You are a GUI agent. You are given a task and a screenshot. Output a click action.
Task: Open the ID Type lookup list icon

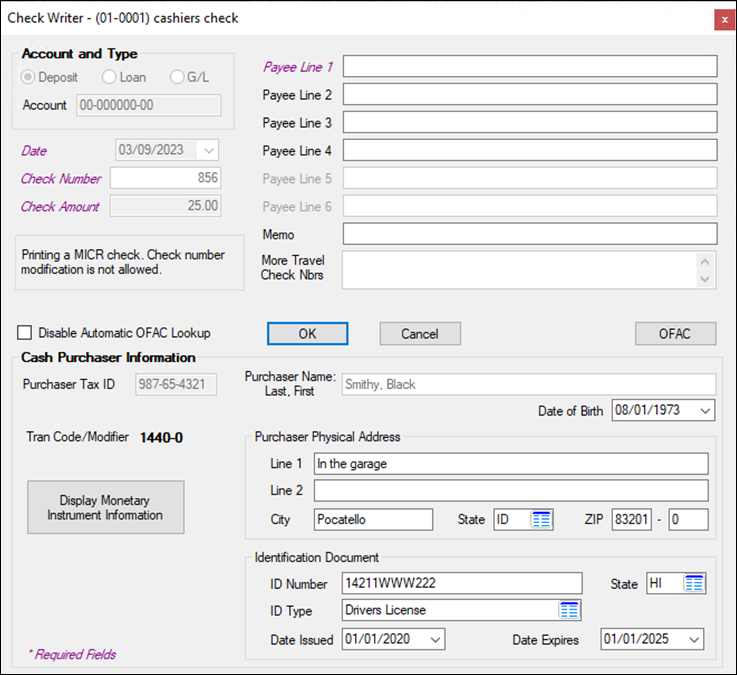569,610
